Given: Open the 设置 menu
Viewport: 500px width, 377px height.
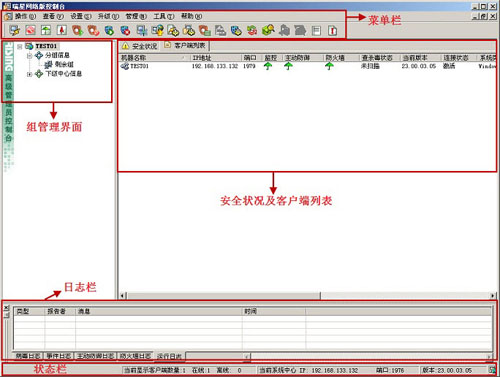Looking at the screenshot, I should (x=81, y=16).
